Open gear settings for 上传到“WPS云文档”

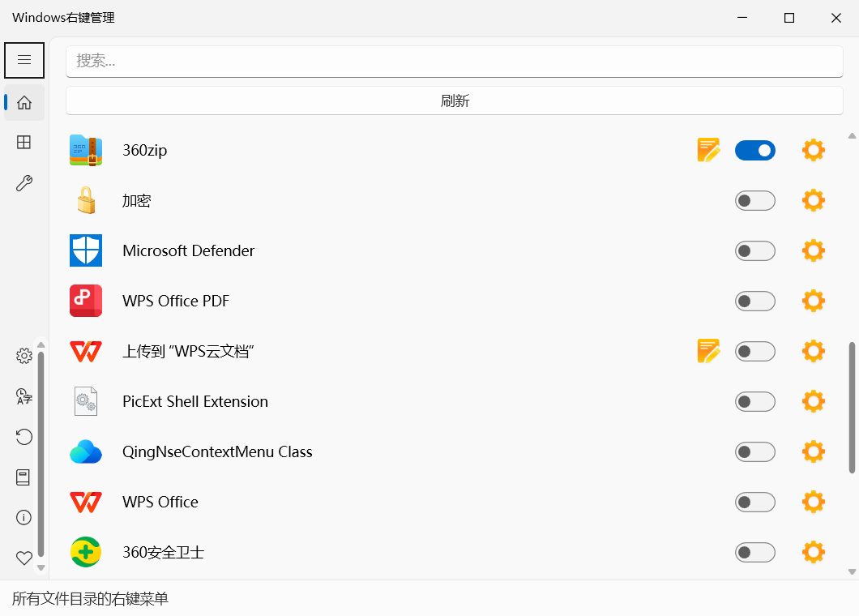(814, 351)
